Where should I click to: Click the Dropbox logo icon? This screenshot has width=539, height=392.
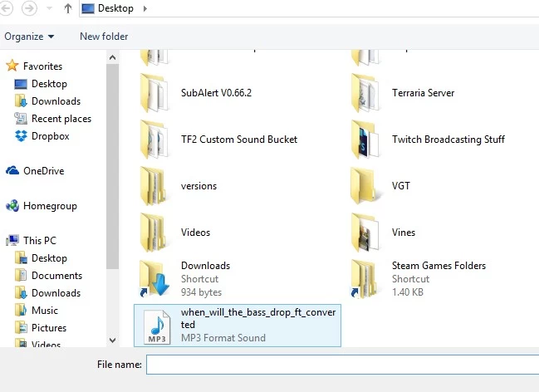(x=21, y=136)
